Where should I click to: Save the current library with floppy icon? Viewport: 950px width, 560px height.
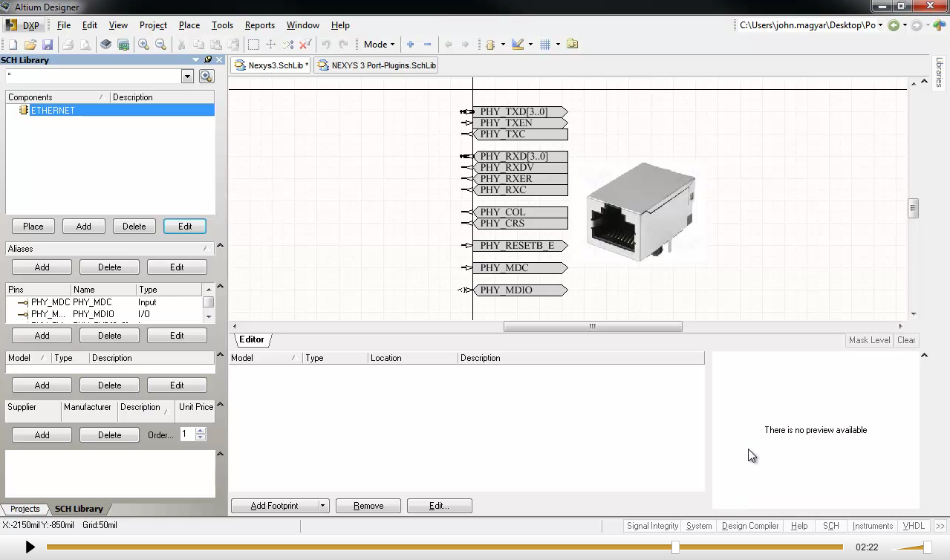(48, 45)
